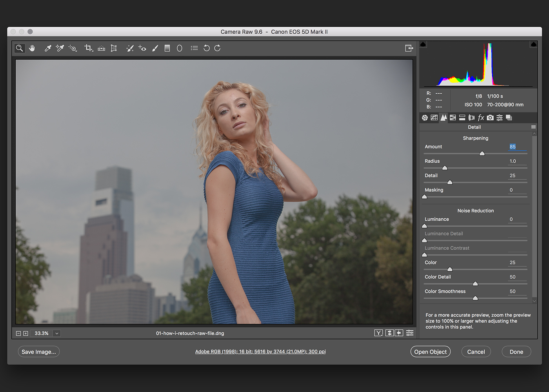Pick the Graduated Filter tool

167,48
